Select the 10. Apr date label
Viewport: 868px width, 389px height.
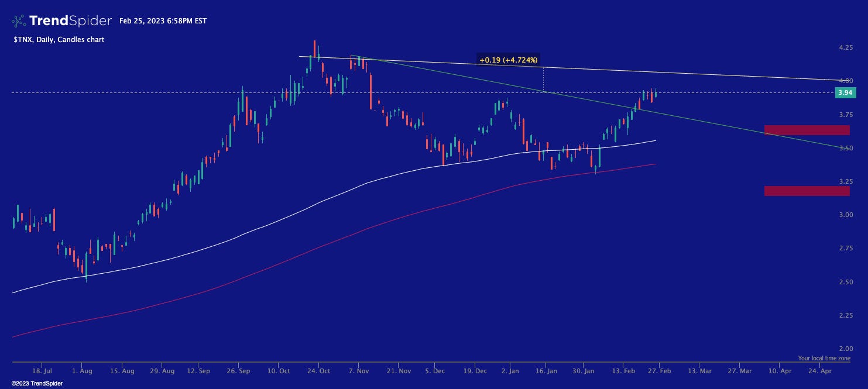[779, 371]
